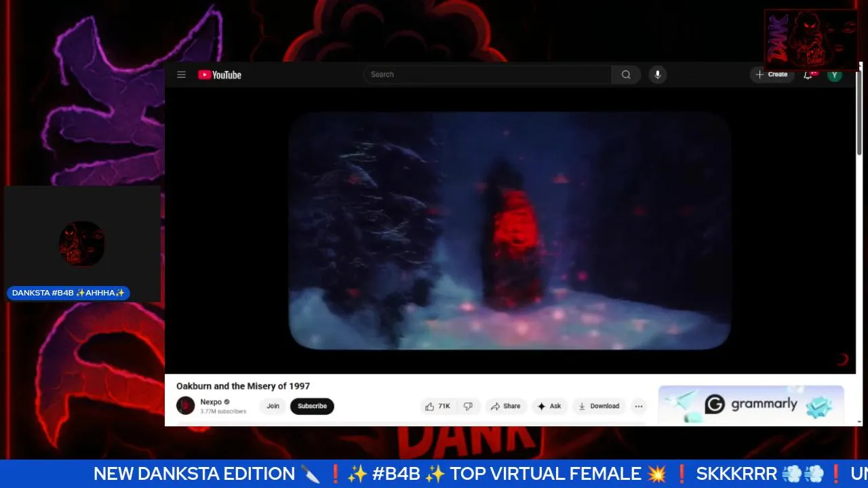Click the DANKSTA #B4B name label
Screen dimensions: 868x488
68,293
